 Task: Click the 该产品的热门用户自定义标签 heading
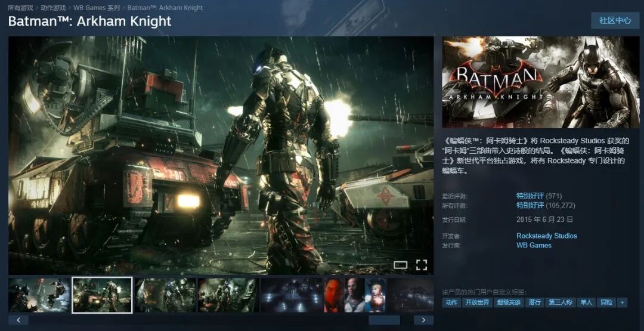[485, 292]
